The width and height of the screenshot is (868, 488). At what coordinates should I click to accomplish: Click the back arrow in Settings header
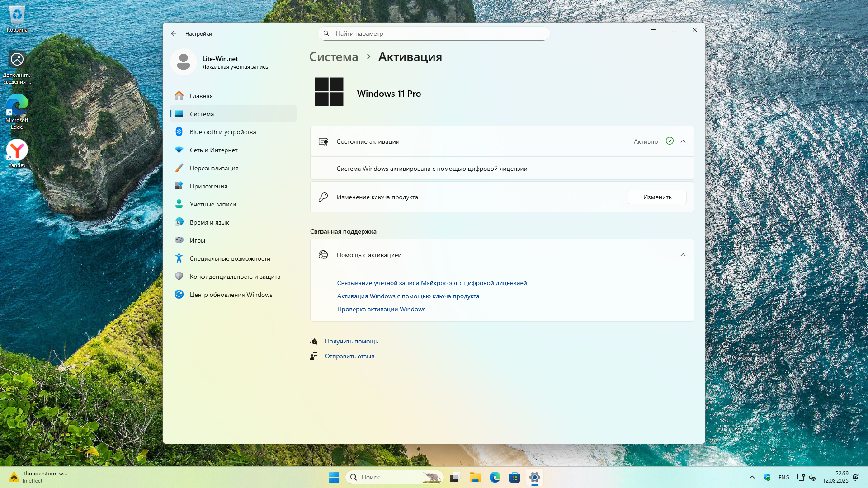click(x=174, y=34)
